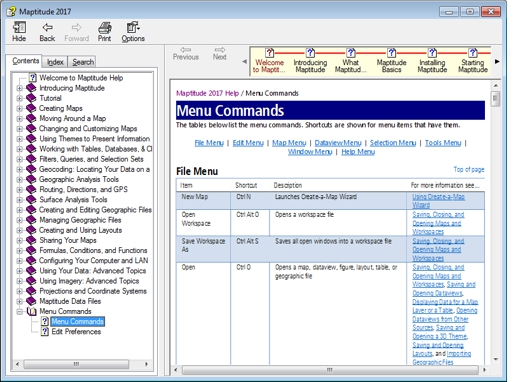525x382 pixels.
Task: Select Formulas, Conditions, and Functions topic
Action: 93,250
